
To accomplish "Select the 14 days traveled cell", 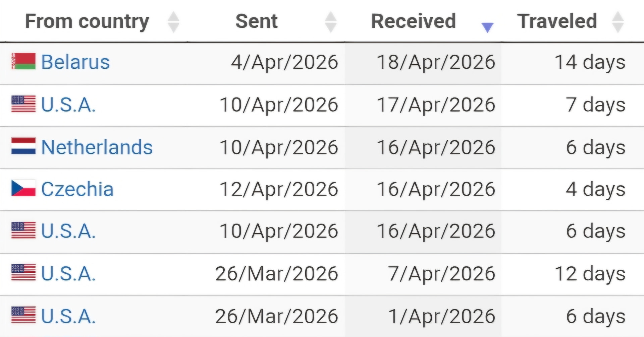I will [x=590, y=62].
